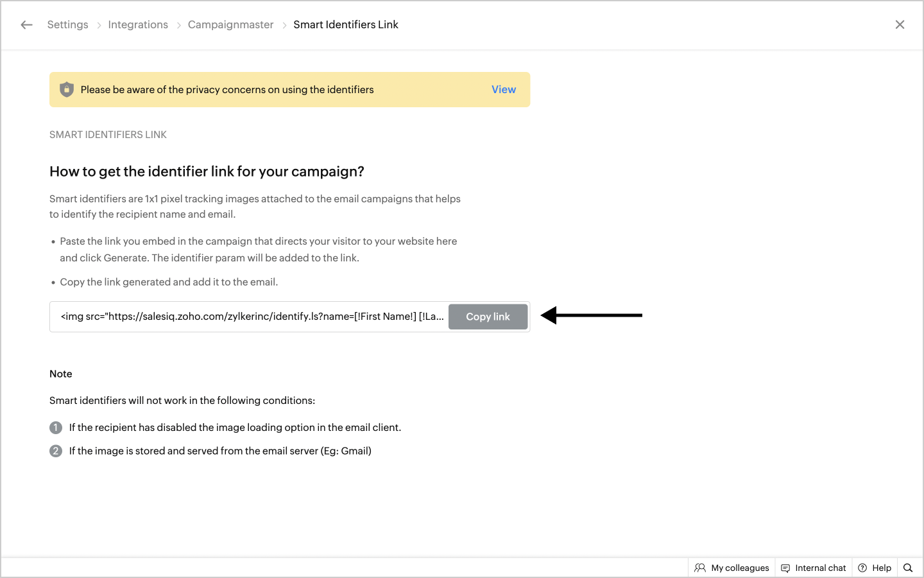Click the privacy shield icon
Viewport: 924px width, 578px height.
click(x=67, y=89)
